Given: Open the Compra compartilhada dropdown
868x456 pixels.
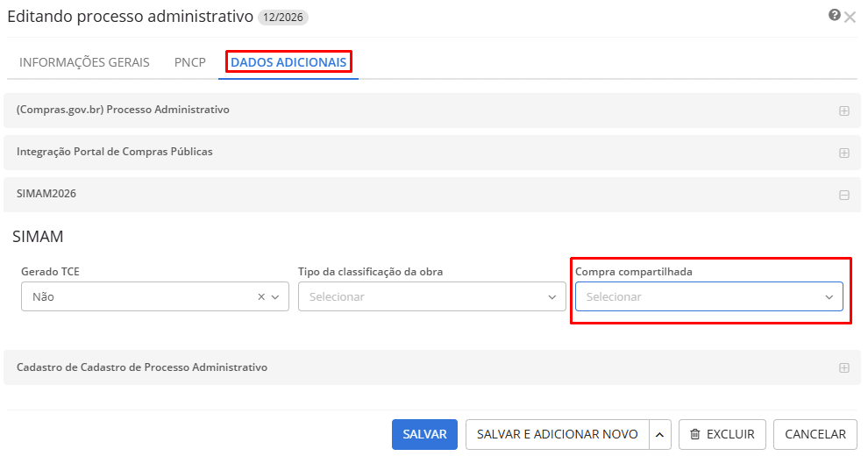Looking at the screenshot, I should [708, 297].
